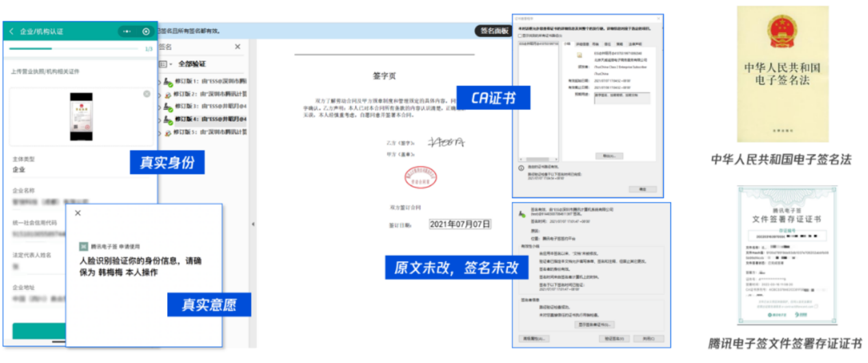The height and width of the screenshot is (363, 868).
Task: Switch to 小结 tab in certificate viewer
Action: coord(567,43)
